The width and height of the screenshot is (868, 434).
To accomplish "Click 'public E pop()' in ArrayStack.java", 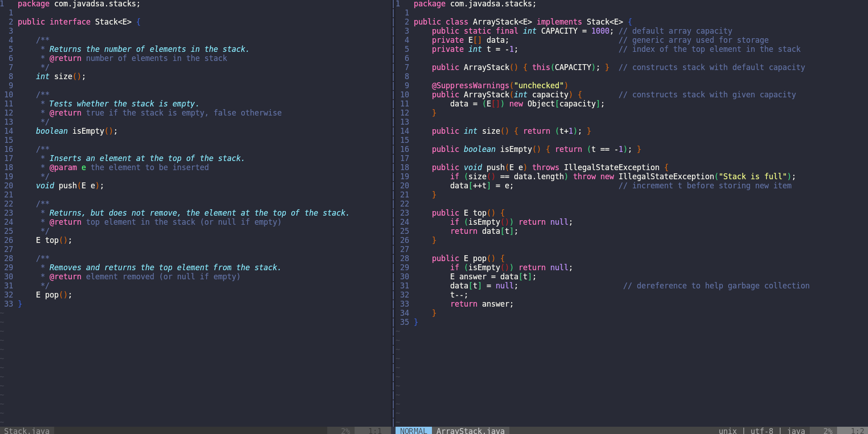I will click(x=464, y=258).
